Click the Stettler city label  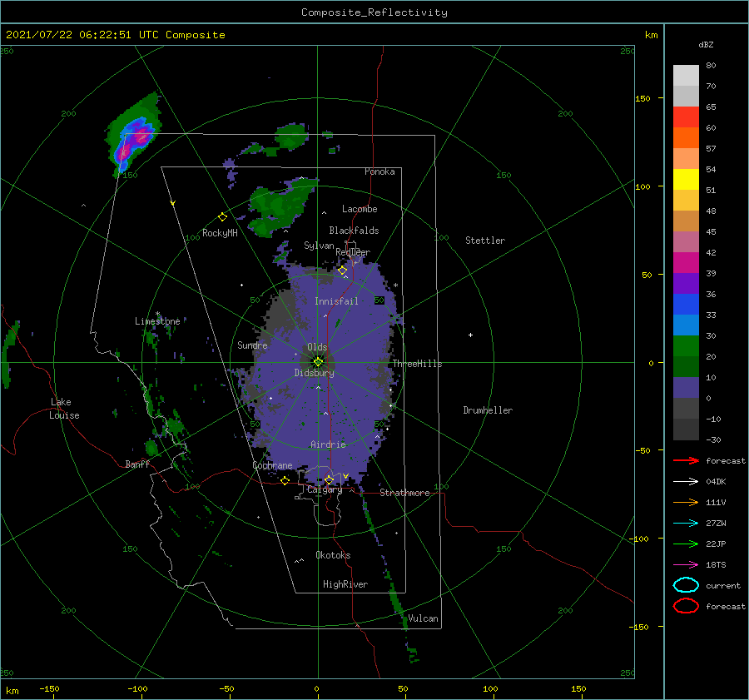coord(485,241)
